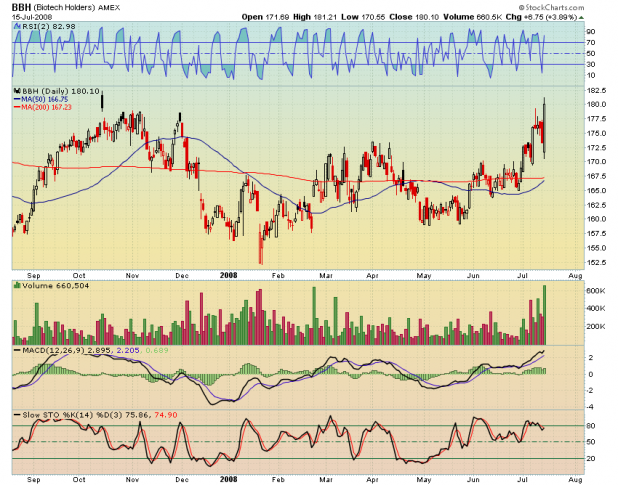The height and width of the screenshot is (485, 618).
Task: Click the tallest green volume bar in July
Action: click(x=544, y=315)
